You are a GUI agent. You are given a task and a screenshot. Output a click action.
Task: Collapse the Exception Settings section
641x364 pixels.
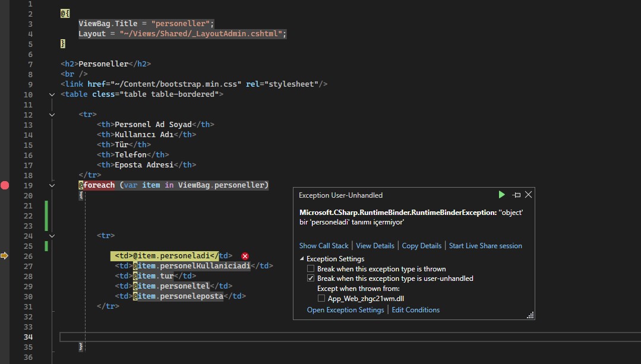tap(302, 258)
